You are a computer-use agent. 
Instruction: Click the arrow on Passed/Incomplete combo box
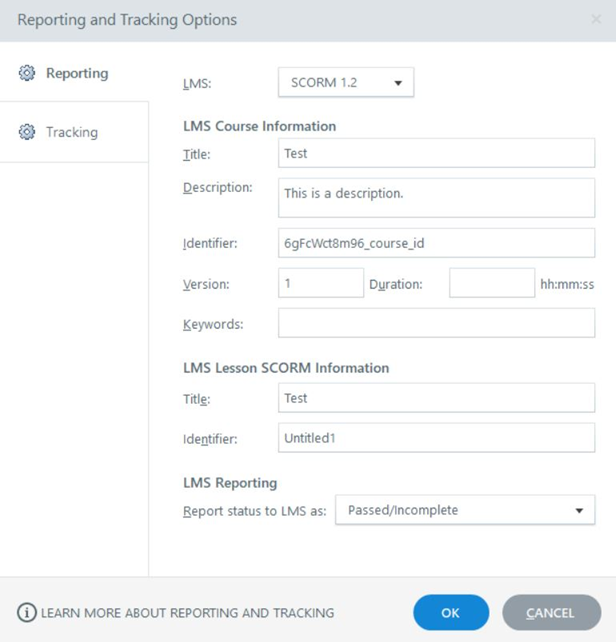[579, 510]
